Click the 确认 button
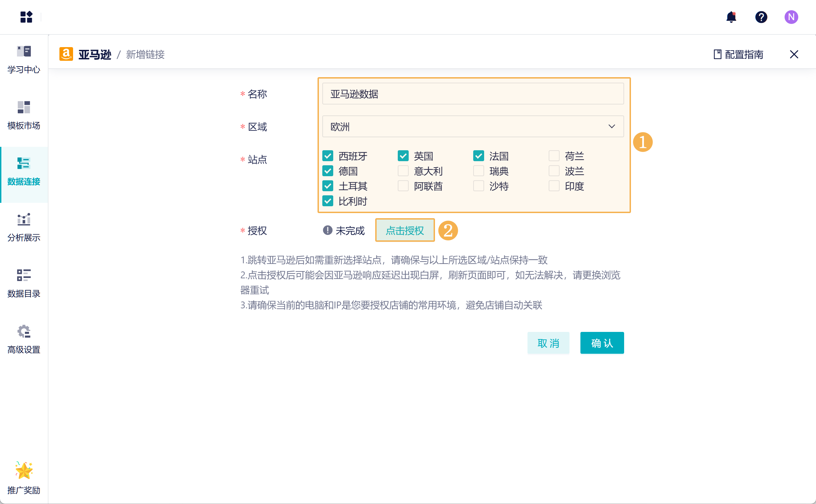Viewport: 816px width, 504px height. (x=602, y=343)
